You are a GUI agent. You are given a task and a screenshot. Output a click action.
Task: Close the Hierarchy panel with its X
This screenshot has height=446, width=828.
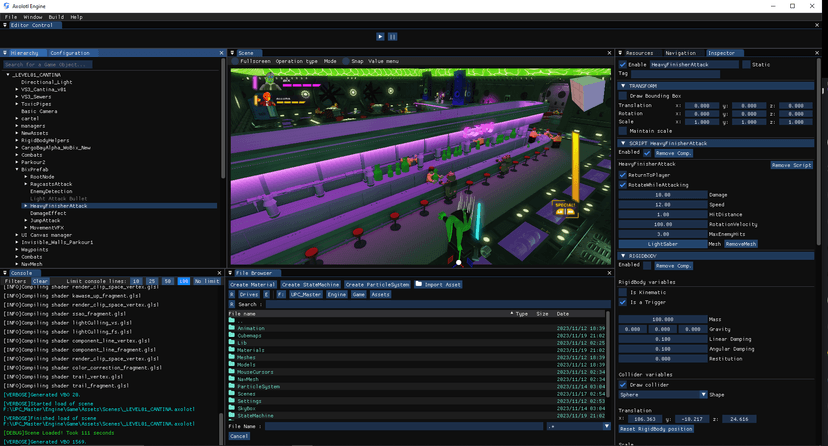221,53
